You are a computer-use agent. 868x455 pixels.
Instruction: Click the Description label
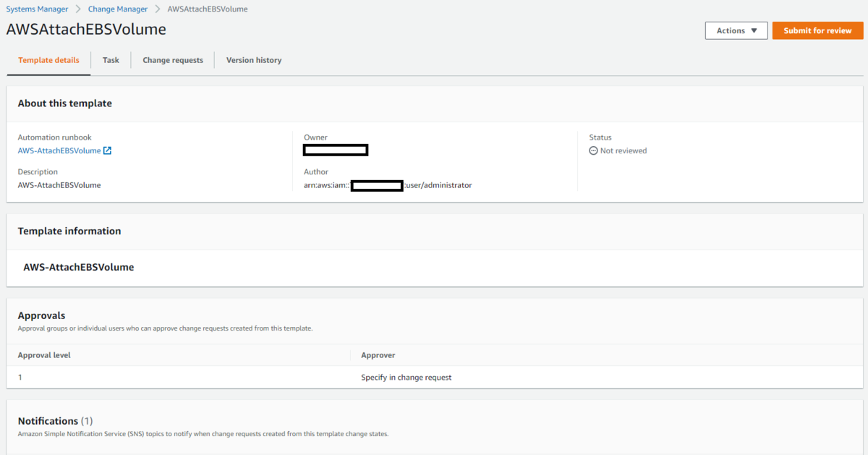coord(38,172)
